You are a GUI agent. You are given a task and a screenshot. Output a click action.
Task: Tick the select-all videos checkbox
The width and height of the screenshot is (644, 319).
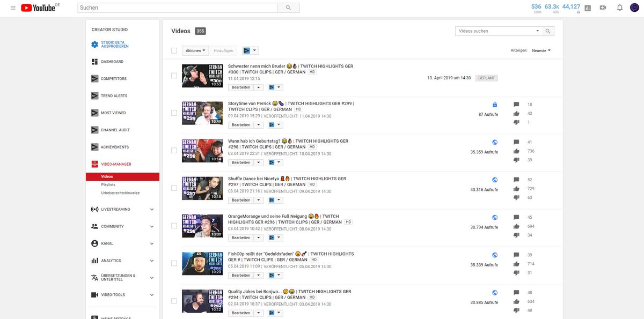pyautogui.click(x=174, y=50)
